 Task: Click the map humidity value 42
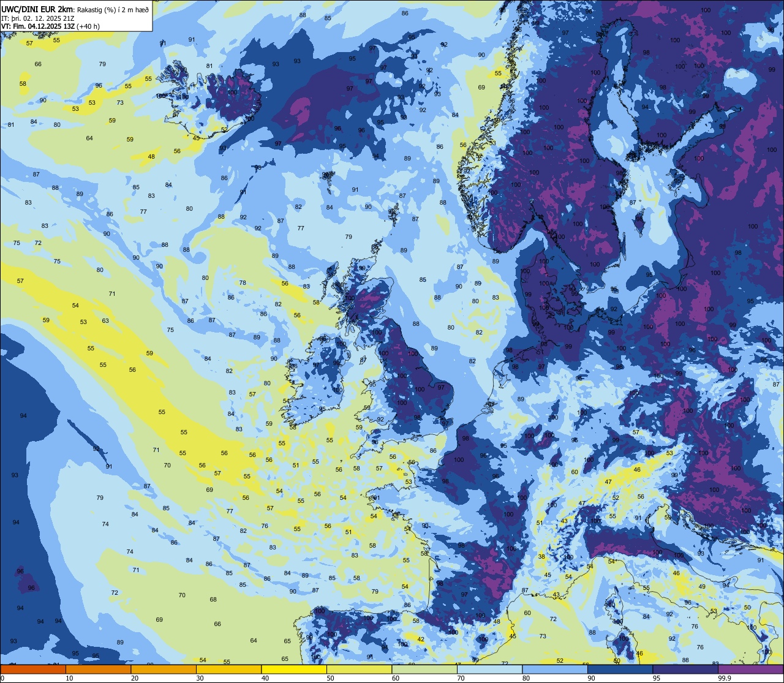(421, 639)
